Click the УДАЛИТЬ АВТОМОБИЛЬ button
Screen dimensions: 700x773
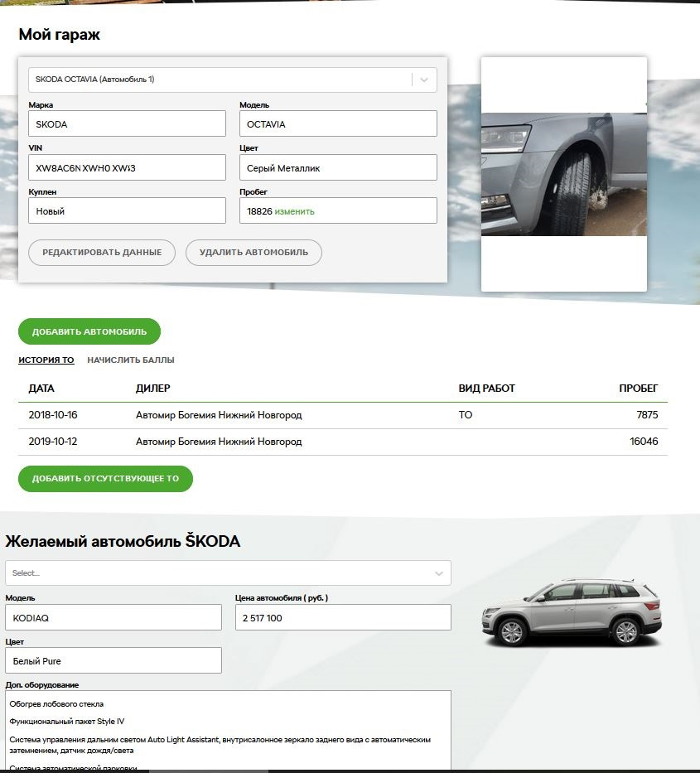pyautogui.click(x=253, y=253)
